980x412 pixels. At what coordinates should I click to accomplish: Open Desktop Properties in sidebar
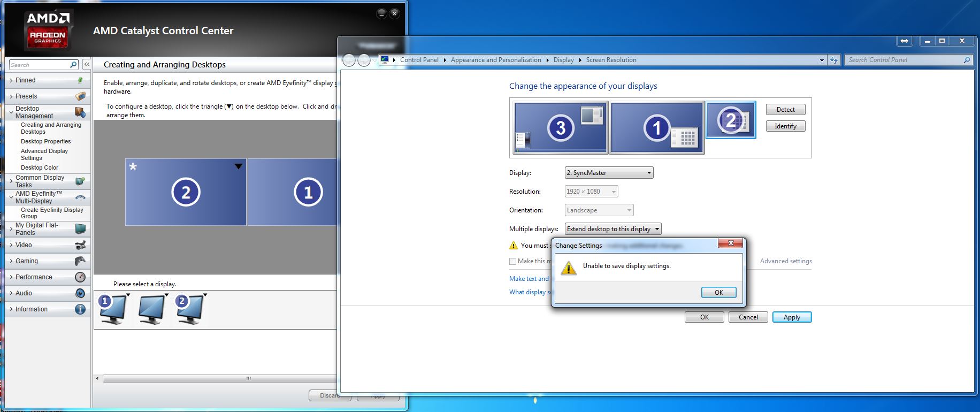coord(45,141)
